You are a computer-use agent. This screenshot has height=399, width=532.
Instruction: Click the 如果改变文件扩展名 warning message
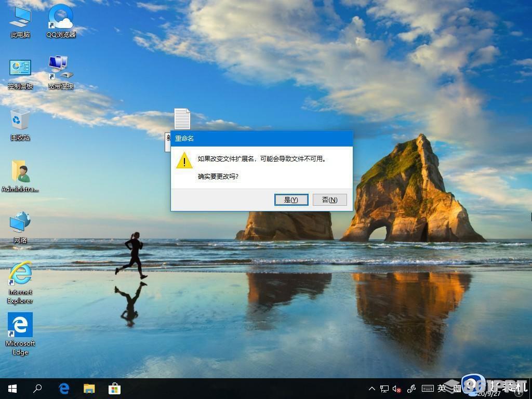pyautogui.click(x=262, y=158)
